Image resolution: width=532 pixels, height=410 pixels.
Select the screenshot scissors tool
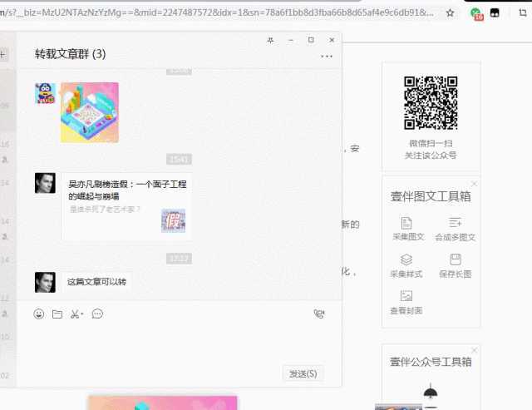click(76, 314)
